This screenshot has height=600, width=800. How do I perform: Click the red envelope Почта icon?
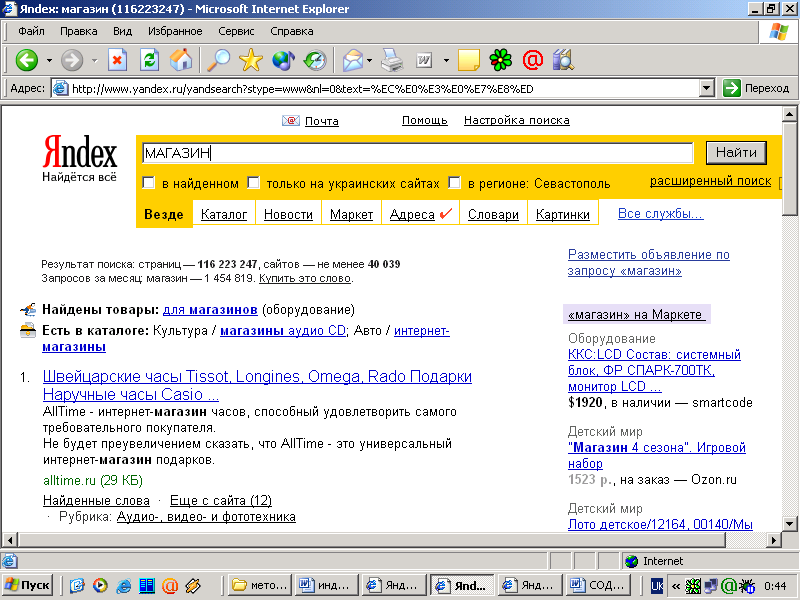[291, 121]
